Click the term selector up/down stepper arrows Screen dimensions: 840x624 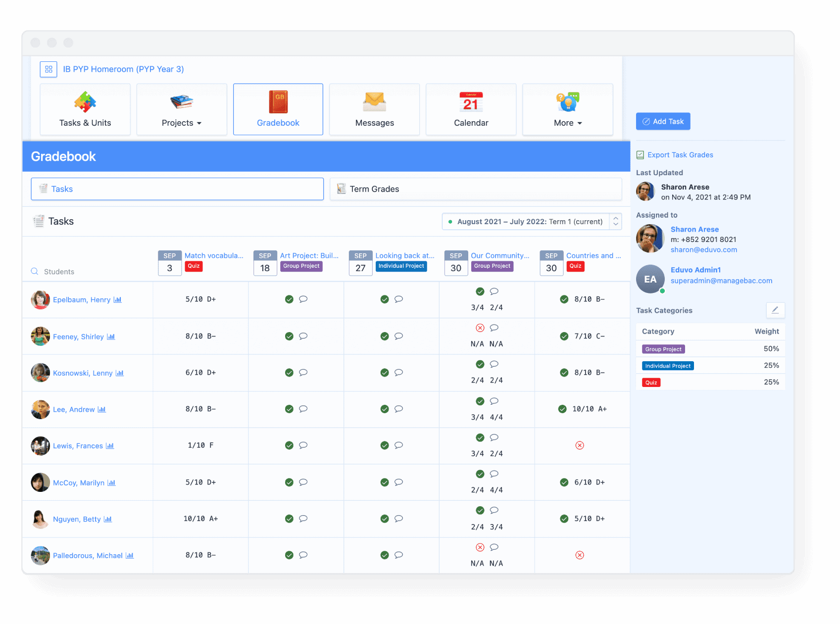pyautogui.click(x=615, y=222)
